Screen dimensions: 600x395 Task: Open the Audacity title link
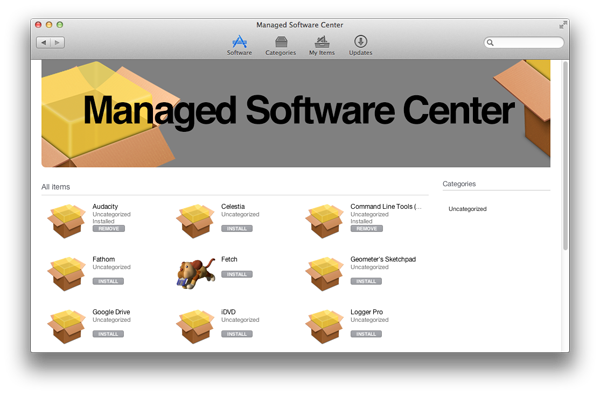point(105,206)
